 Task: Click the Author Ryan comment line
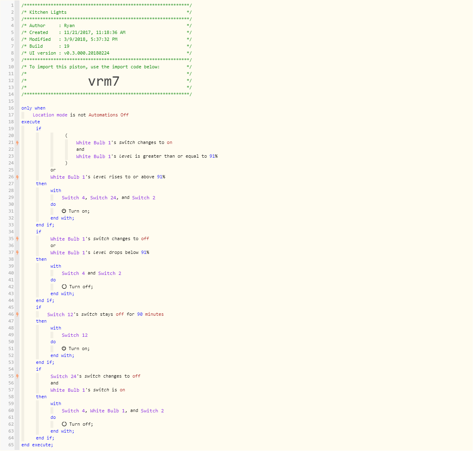pos(107,26)
